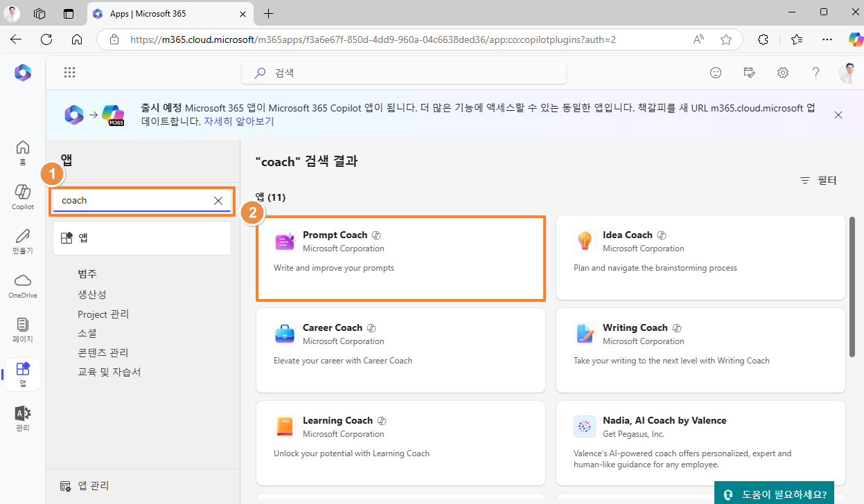Click the browser address bar URL
The image size is (864, 504).
(x=373, y=39)
